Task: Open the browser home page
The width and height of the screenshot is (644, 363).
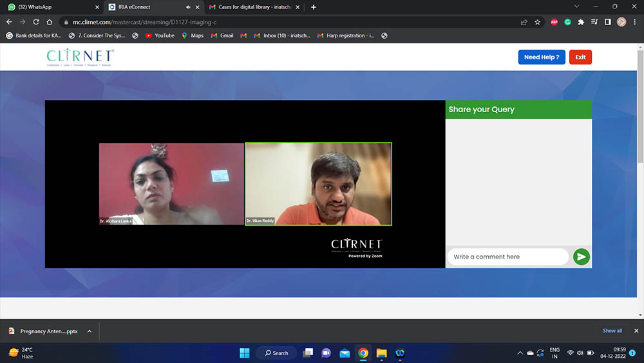Action: click(50, 22)
